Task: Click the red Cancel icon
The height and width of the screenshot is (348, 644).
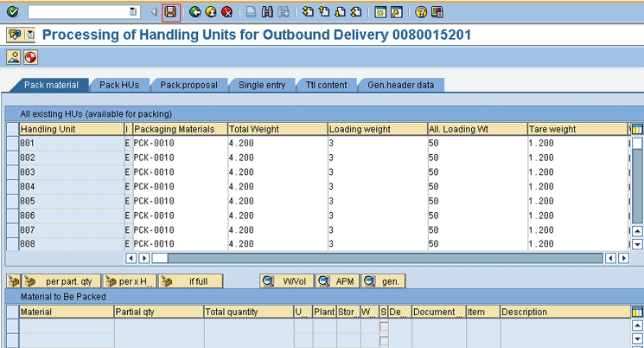Action: [226, 12]
